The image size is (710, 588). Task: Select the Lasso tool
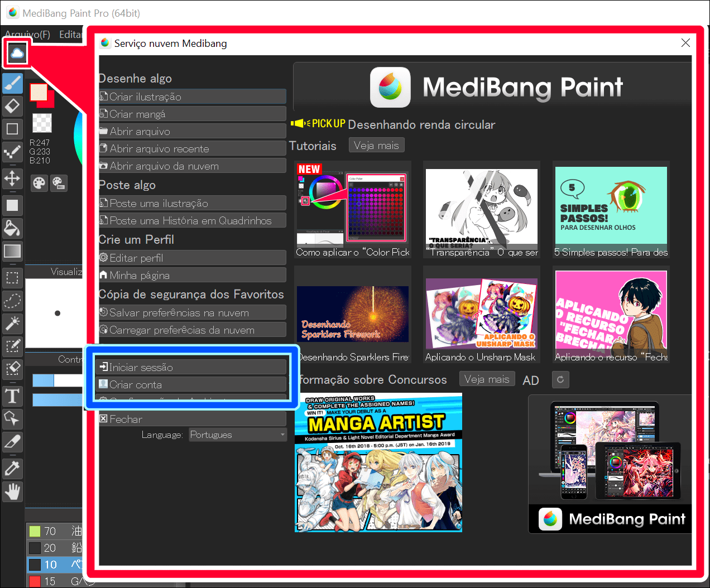pyautogui.click(x=12, y=301)
